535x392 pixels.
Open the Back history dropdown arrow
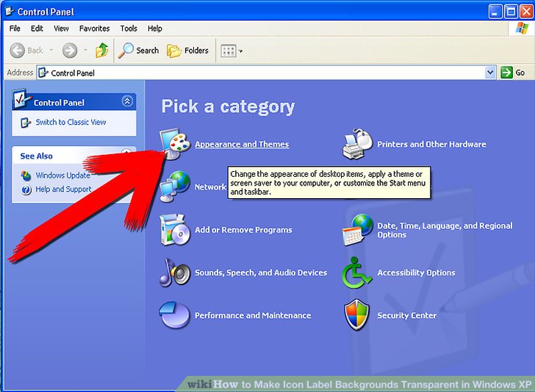(51, 51)
